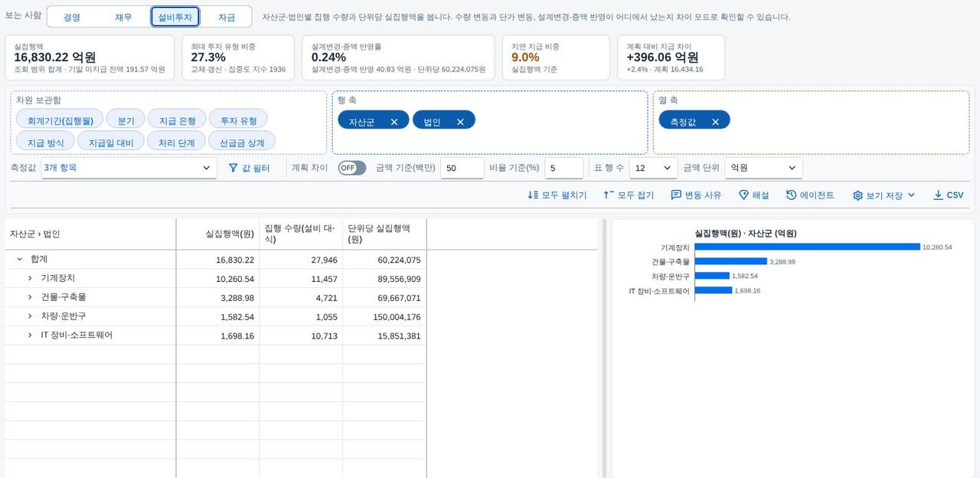Click the 모두 펼치기 expand-all icon
980x478 pixels.
(x=533, y=195)
